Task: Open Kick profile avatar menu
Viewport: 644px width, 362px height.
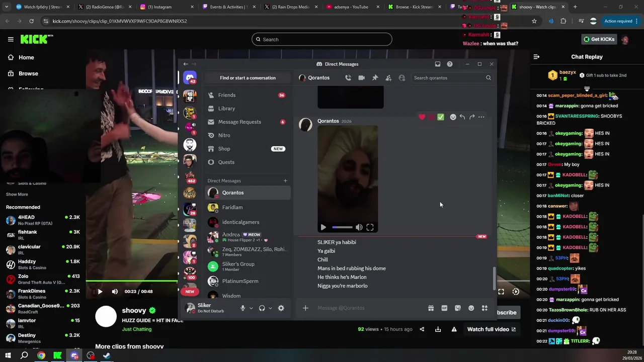Action: (625, 39)
